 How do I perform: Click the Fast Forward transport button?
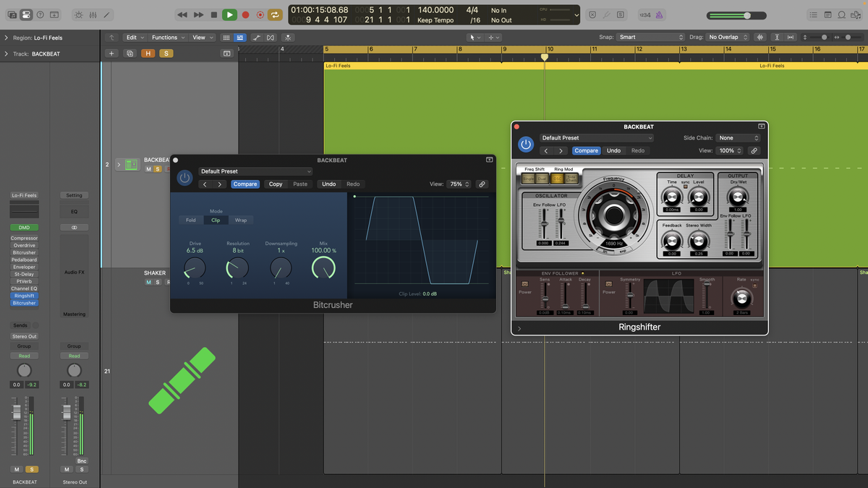tap(198, 14)
